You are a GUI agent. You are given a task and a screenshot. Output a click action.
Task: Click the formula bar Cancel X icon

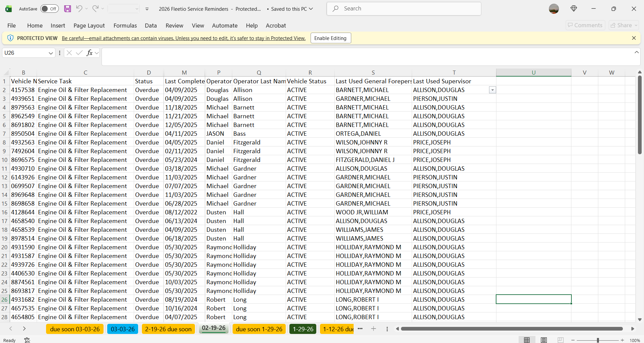tap(69, 53)
